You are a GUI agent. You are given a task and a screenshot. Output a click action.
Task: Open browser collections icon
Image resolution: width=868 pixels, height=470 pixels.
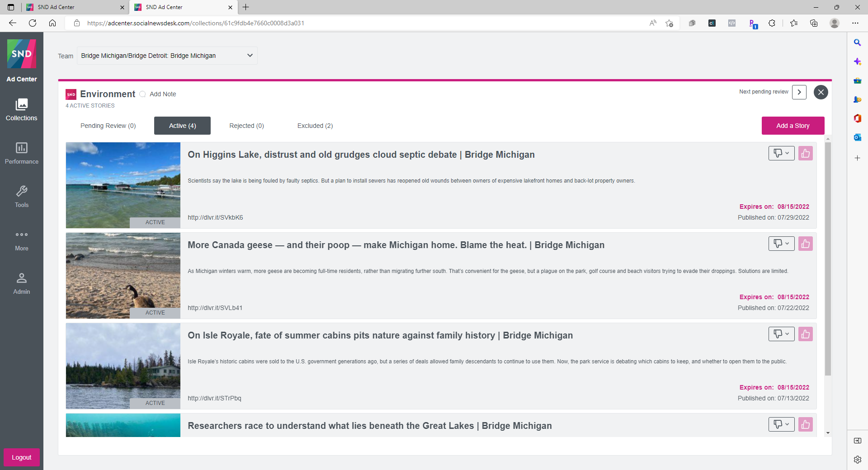tap(814, 23)
